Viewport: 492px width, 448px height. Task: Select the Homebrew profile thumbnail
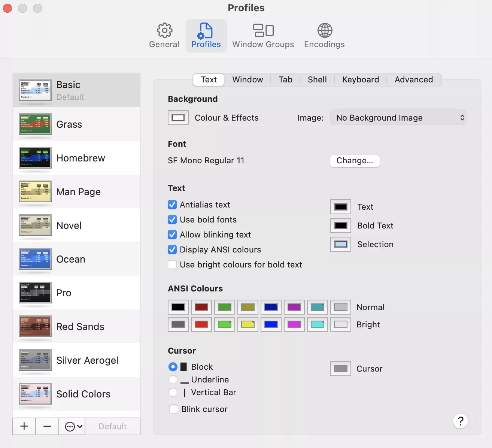point(35,158)
